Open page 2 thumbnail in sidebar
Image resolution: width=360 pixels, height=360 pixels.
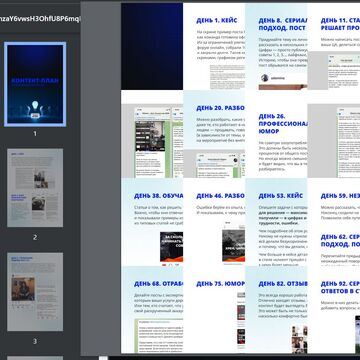click(35, 188)
